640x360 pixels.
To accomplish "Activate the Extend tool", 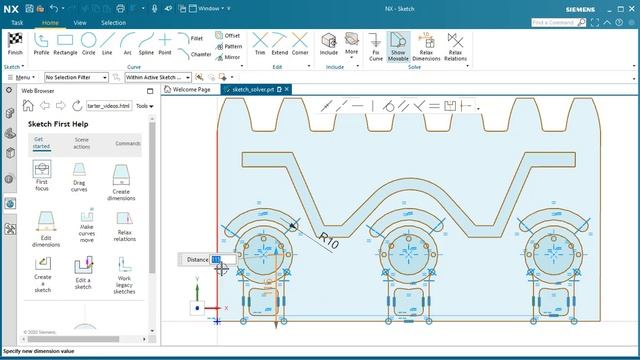I will click(280, 44).
